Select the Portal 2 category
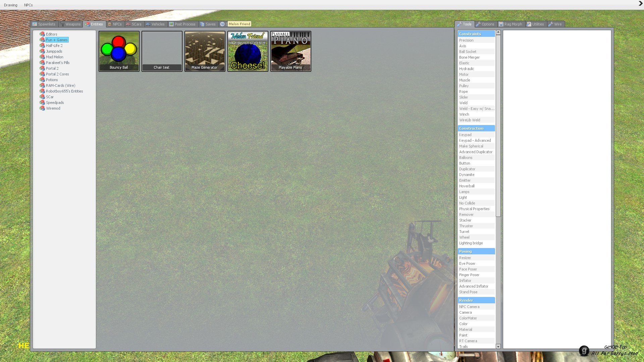Image resolution: width=644 pixels, height=362 pixels. pyautogui.click(x=52, y=68)
